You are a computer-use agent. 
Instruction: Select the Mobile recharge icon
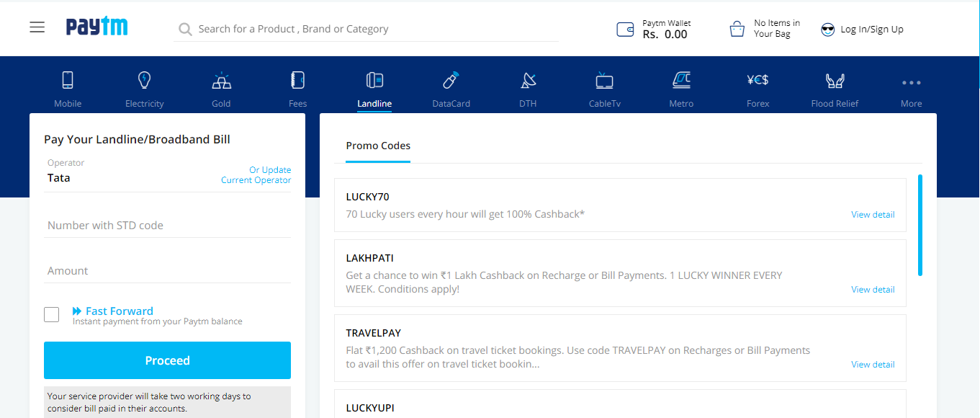tap(68, 80)
